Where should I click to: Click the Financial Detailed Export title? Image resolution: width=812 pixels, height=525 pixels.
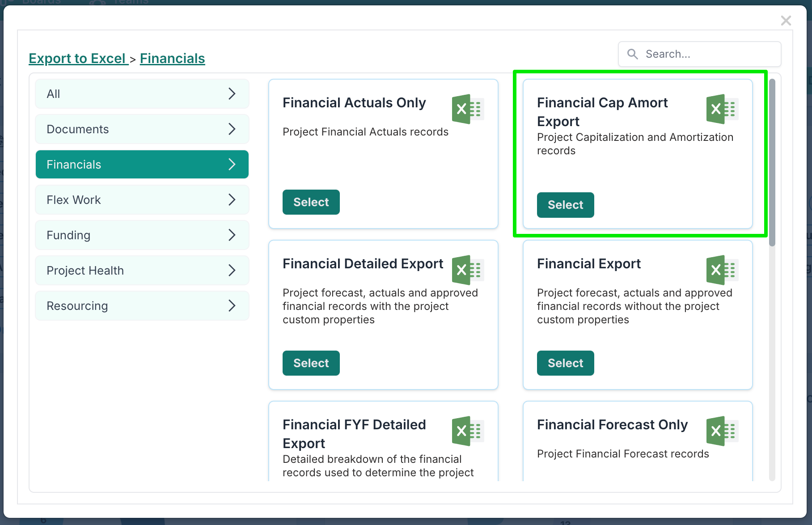tap(363, 264)
